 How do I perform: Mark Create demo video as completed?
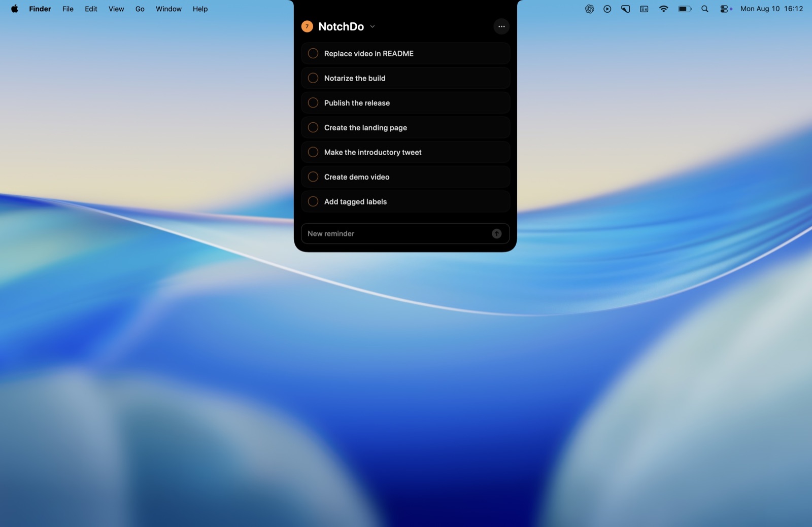(313, 177)
